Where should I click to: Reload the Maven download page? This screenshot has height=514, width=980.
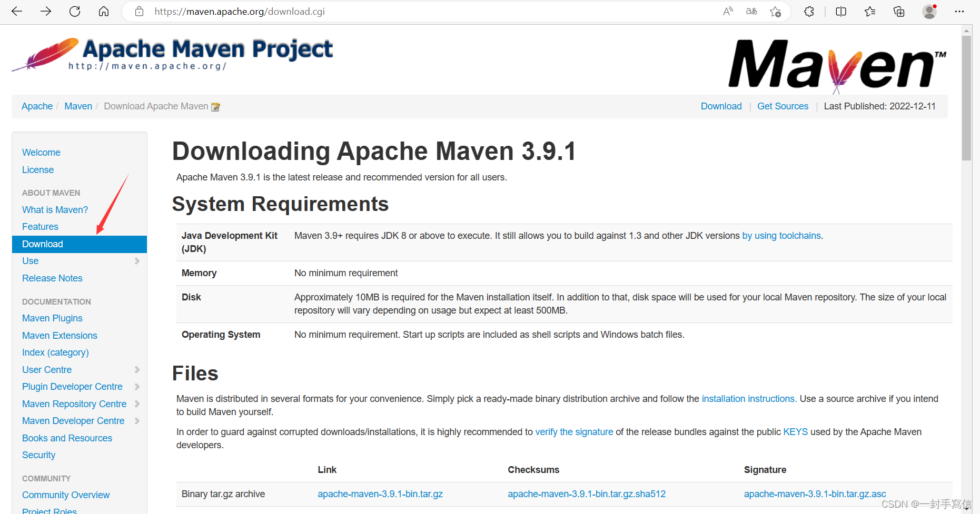(75, 12)
